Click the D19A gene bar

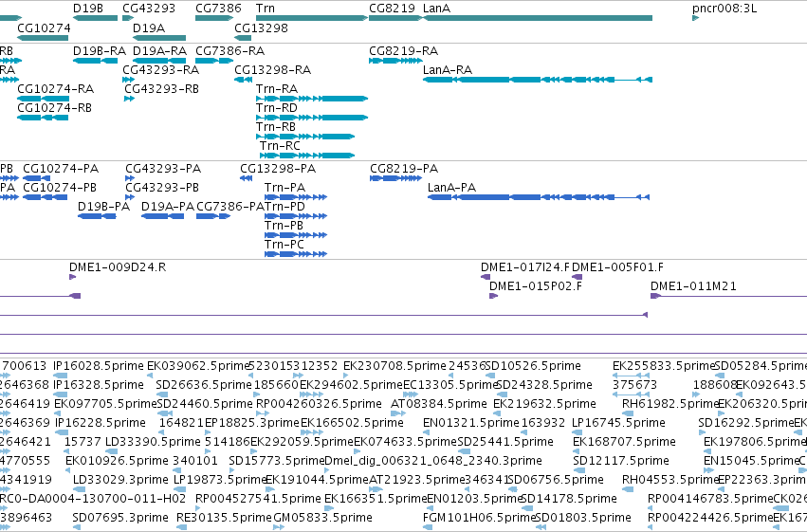[x=159, y=38]
